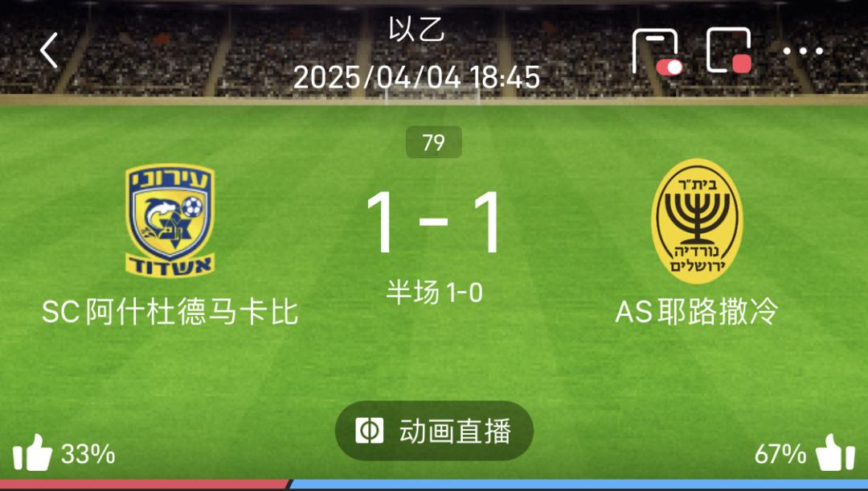Screen dimensions: 868x491
Task: Tap the 1-1 live score
Action: click(434, 223)
